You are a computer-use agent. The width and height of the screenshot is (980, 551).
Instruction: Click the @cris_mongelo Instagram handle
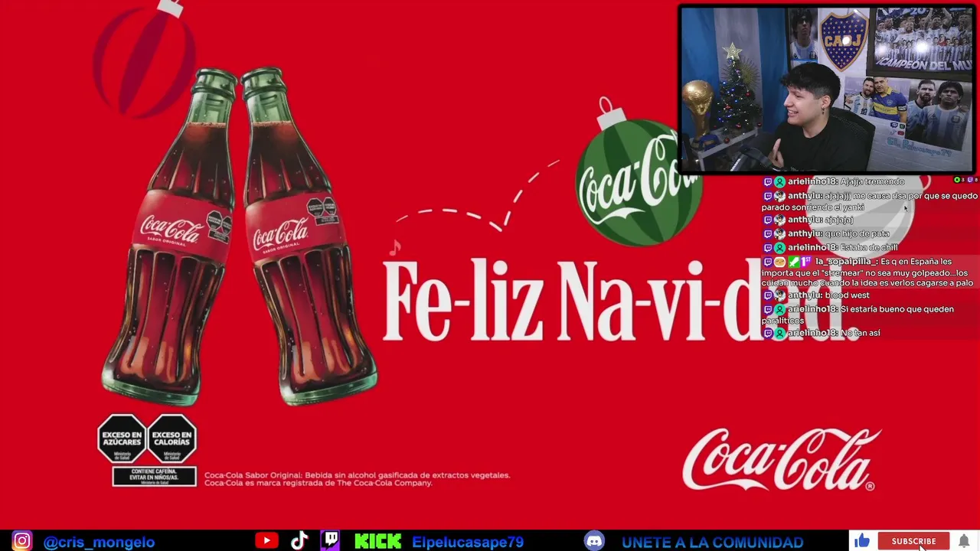pyautogui.click(x=100, y=542)
